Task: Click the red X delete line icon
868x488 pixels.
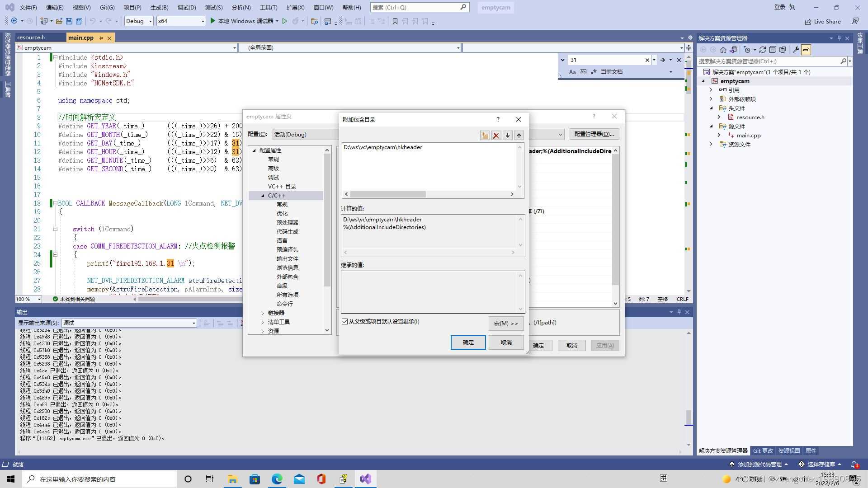Action: click(x=496, y=135)
